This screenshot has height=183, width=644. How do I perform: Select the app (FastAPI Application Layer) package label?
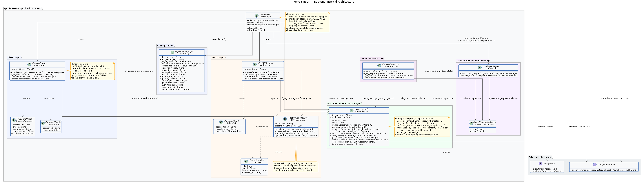coord(23,9)
